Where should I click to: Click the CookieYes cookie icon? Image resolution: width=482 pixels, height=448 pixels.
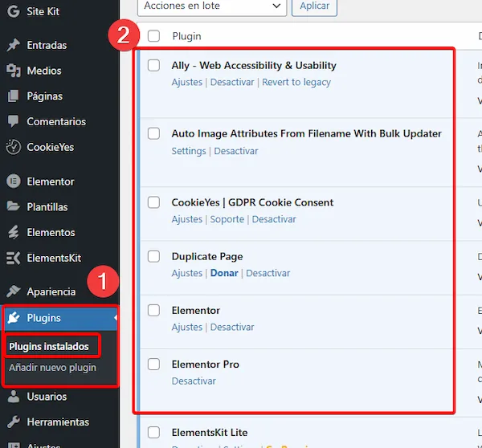click(14, 147)
